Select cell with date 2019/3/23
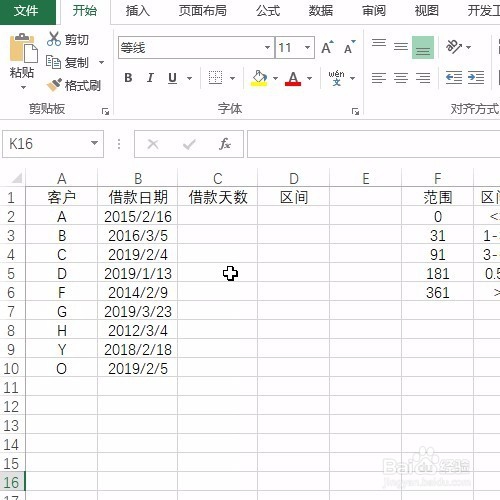 coord(138,312)
